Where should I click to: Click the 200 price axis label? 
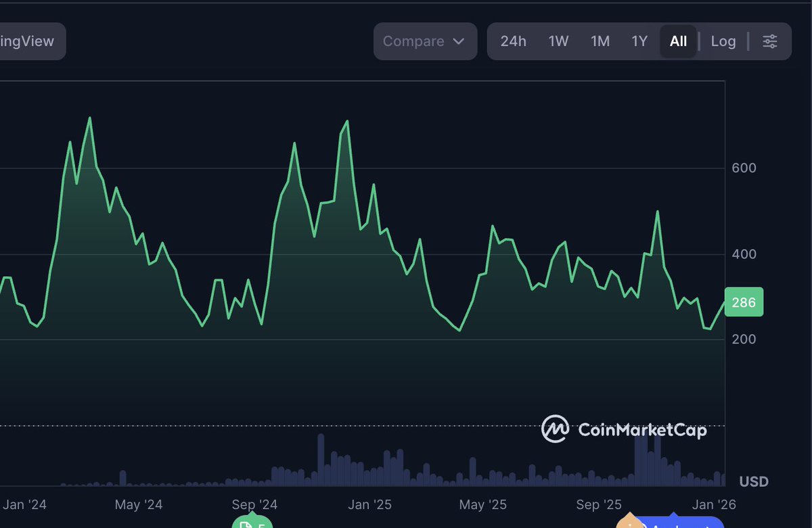tap(744, 339)
